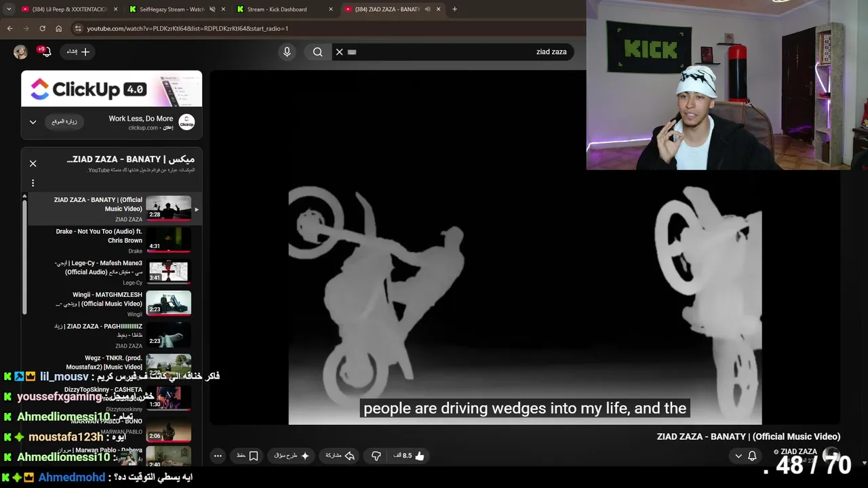Open the playlist three-dot options menu

pyautogui.click(x=33, y=183)
